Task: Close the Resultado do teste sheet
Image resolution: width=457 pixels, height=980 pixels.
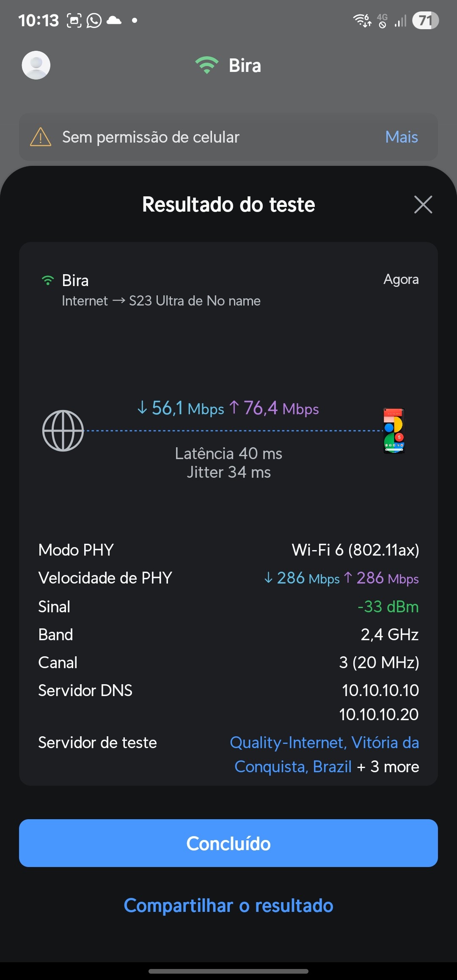Action: 423,205
